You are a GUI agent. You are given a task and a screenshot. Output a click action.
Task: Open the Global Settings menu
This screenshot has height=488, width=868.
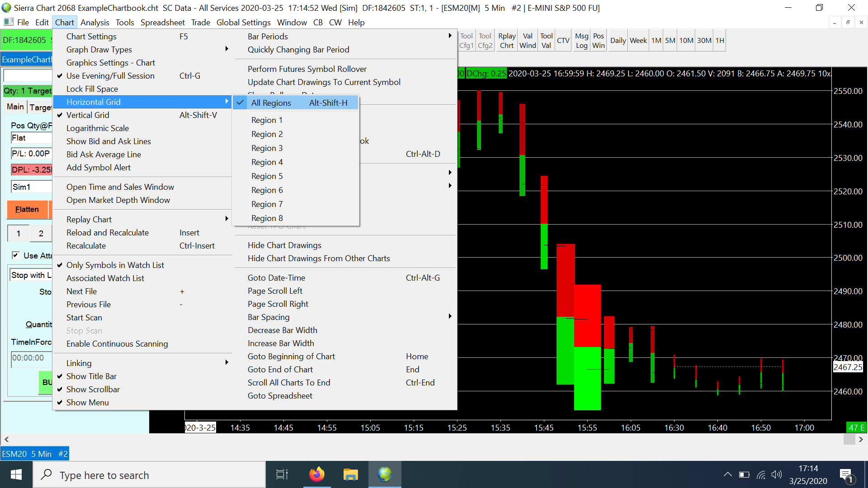(x=243, y=23)
